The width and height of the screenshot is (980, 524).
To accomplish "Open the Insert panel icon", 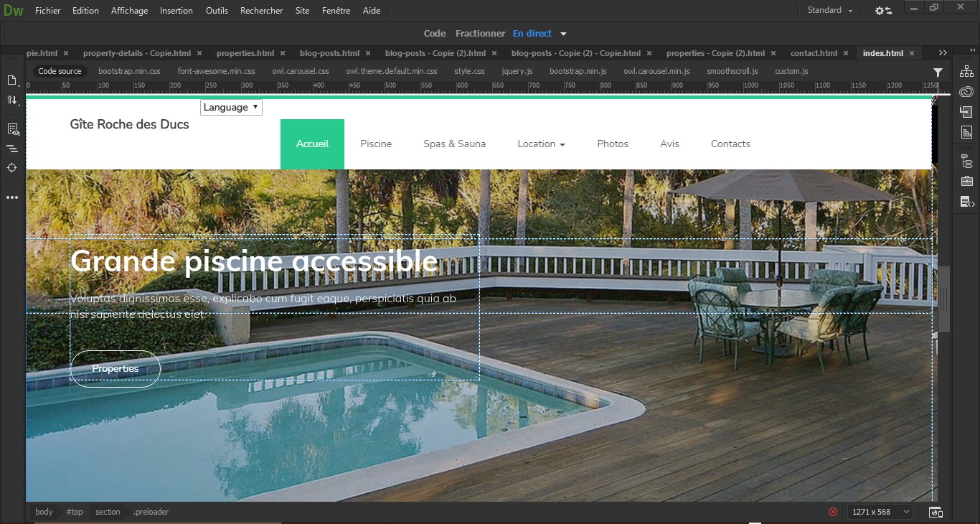I will click(x=966, y=112).
